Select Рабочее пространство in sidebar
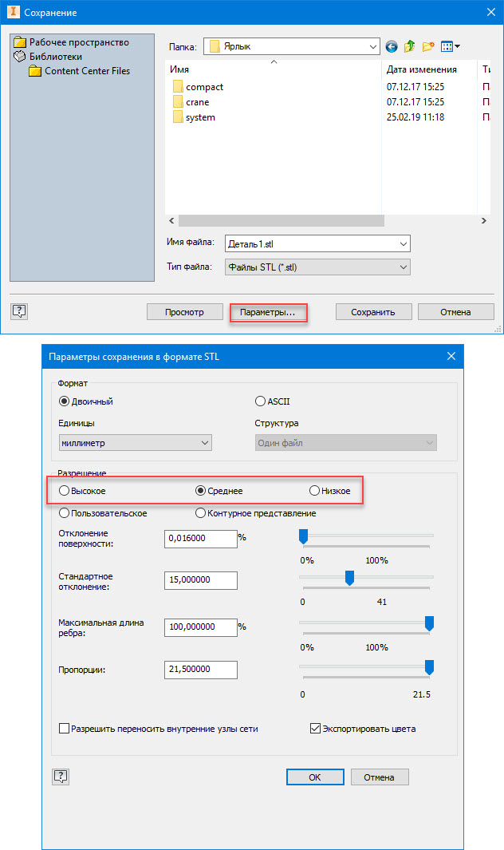 coord(78,42)
